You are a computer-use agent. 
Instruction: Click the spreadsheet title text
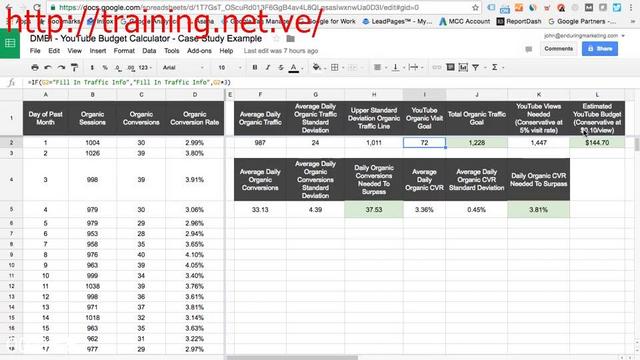[x=146, y=39]
